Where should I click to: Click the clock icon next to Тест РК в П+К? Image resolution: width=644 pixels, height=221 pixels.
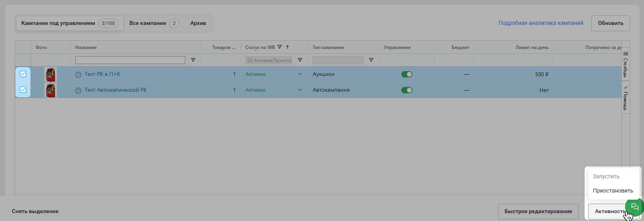point(78,74)
